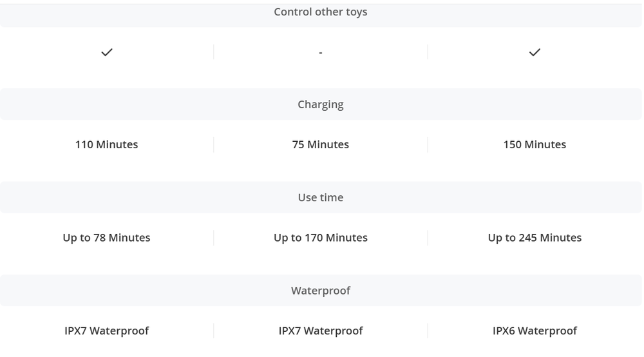Select the Use time section header
Viewport: 644px width, 357px height.
(321, 198)
